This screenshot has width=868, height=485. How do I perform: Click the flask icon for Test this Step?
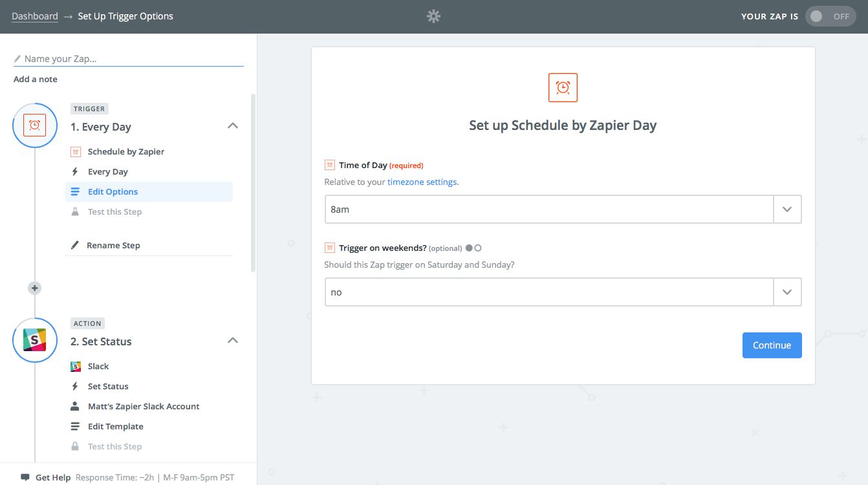pyautogui.click(x=75, y=211)
